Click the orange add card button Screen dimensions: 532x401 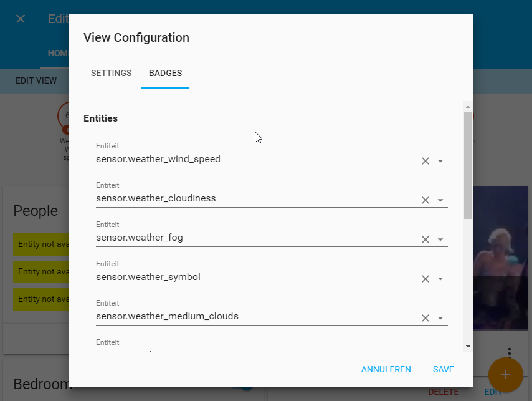[x=505, y=375]
